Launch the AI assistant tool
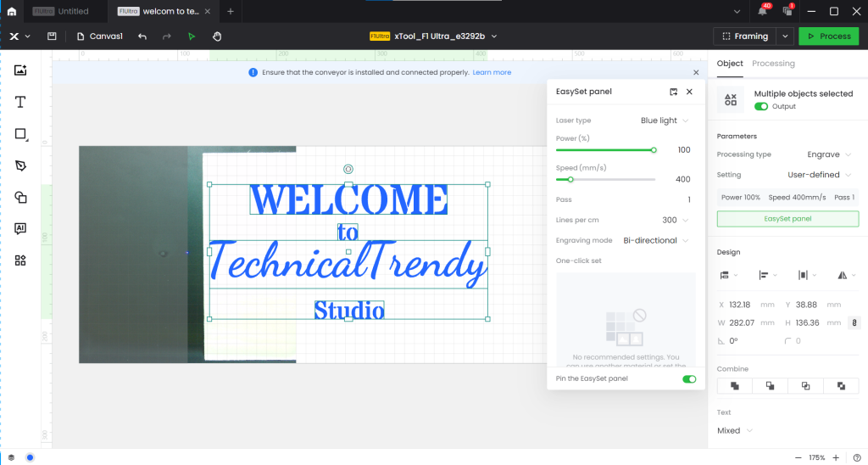The image size is (868, 465). pos(20,228)
